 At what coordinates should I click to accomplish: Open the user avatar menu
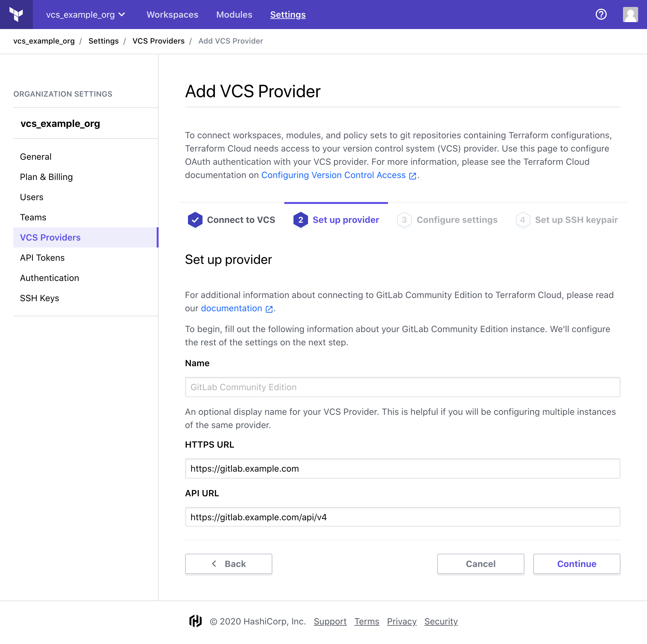click(630, 15)
